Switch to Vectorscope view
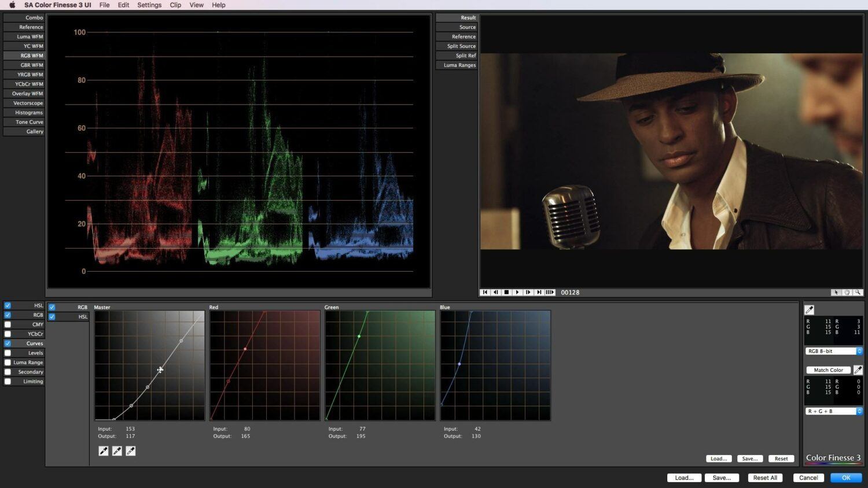Viewport: 868px width, 488px height. point(24,103)
